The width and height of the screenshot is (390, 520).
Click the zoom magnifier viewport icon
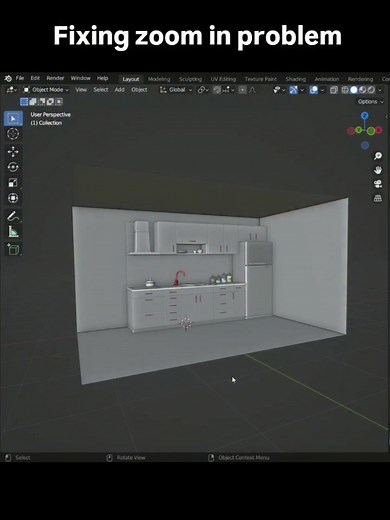pyautogui.click(x=378, y=156)
